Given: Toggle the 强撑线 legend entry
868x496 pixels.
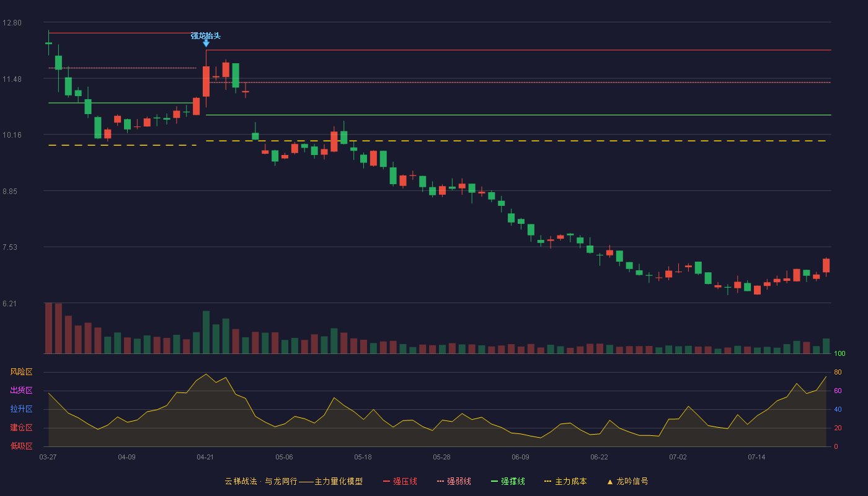Looking at the screenshot, I should coord(508,481).
